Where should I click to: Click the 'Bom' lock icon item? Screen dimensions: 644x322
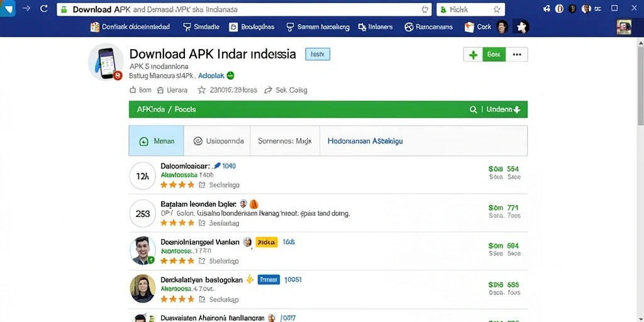pos(140,90)
